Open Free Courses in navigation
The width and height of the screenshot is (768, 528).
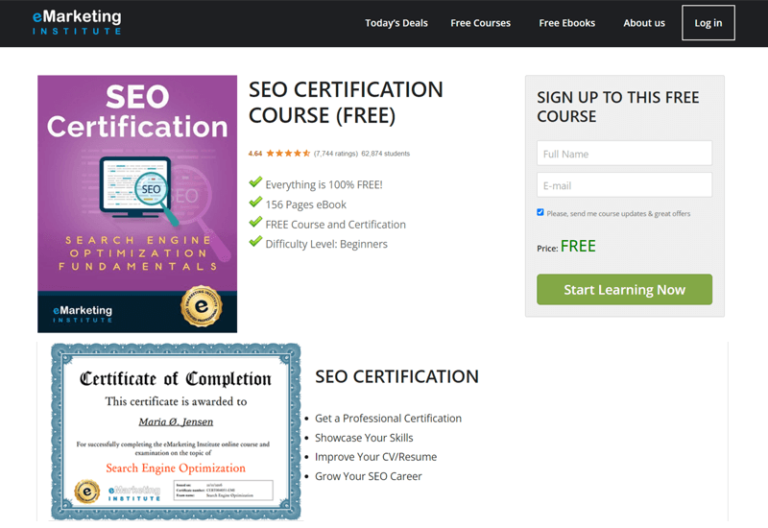(x=480, y=23)
